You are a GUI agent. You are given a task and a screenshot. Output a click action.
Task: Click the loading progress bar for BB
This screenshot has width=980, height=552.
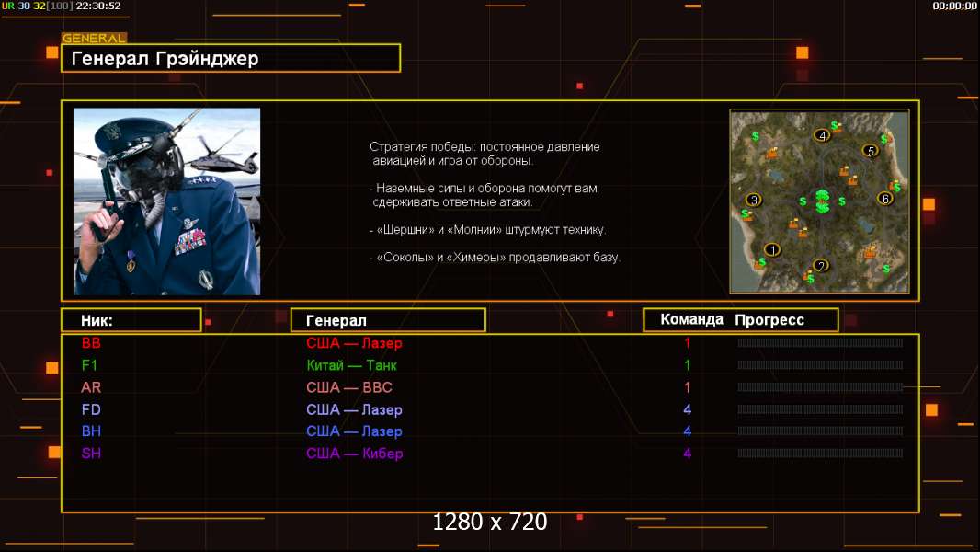coord(820,342)
